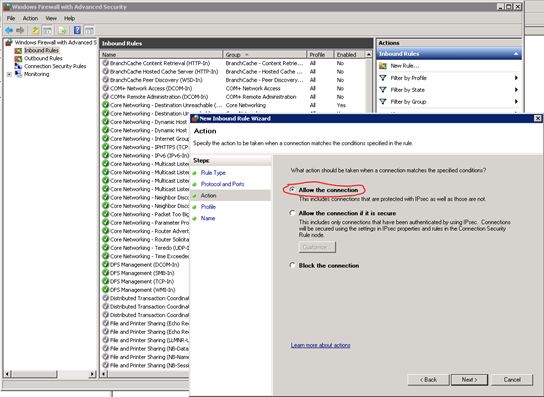Collapse the Inbound Rules actions section
Screen dimensions: 544x397
[516, 54]
